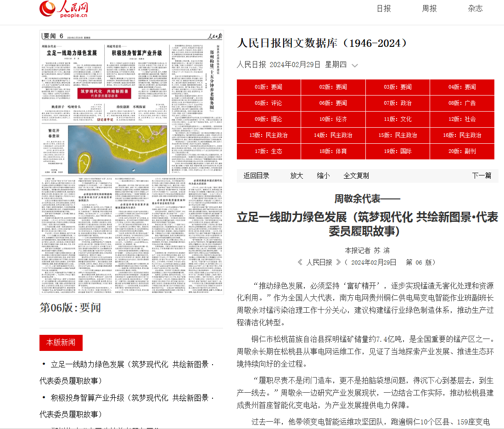Click 积极投身智算产业升级 headline on page thumbnail
Image resolution: width=504 pixels, height=429 pixels.
coord(137,53)
